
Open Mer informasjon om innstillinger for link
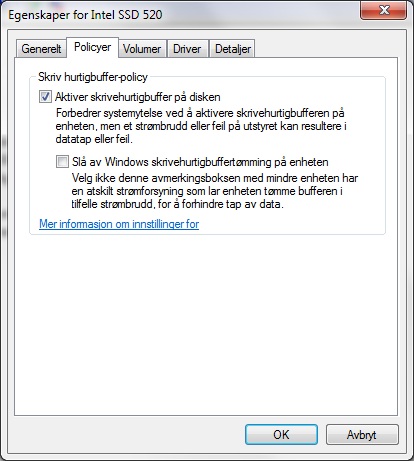tap(119, 224)
